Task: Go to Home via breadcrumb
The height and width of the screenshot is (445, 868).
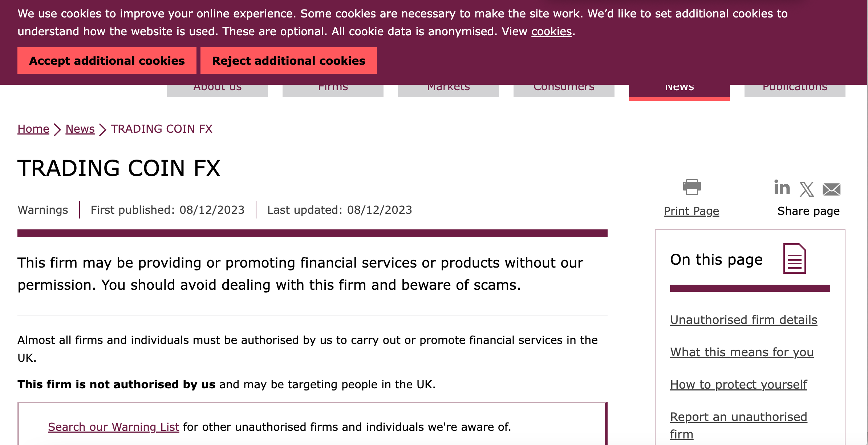Action: 33,129
